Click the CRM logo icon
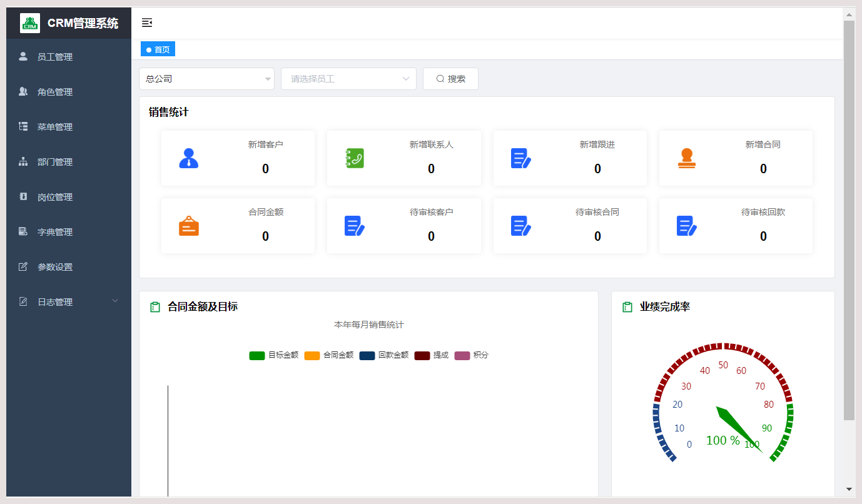This screenshot has height=504, width=862. (x=30, y=23)
